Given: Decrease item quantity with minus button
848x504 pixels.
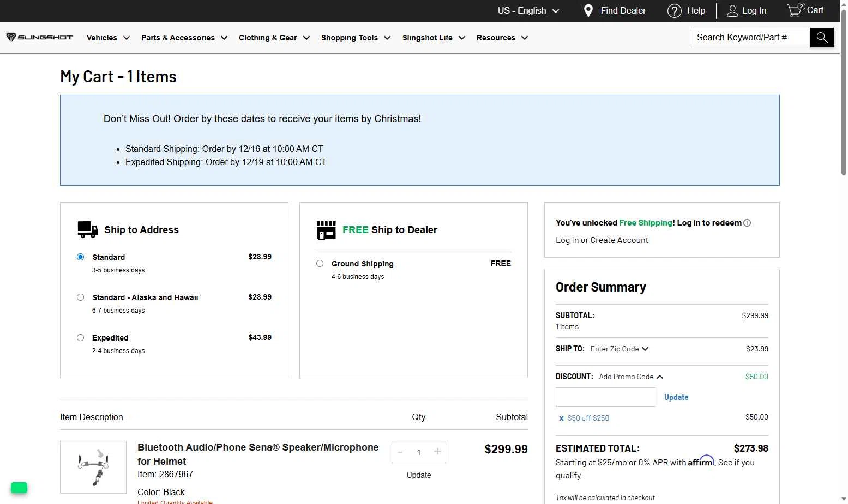Looking at the screenshot, I should pos(400,452).
